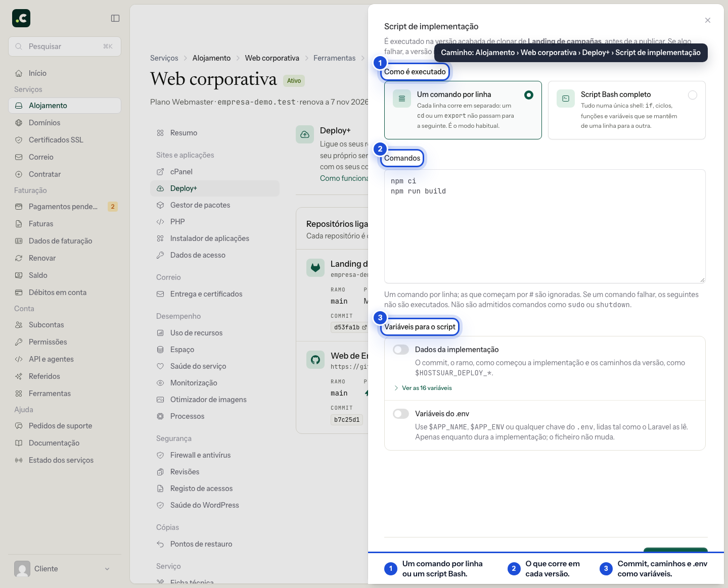Click the Estado dos serviços signal icon

pyautogui.click(x=19, y=460)
